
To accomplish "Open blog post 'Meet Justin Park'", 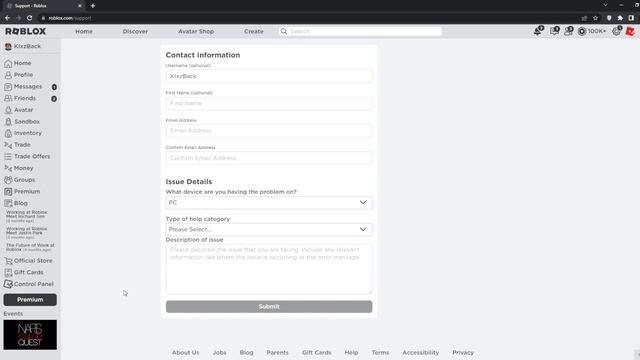I will point(27,233).
